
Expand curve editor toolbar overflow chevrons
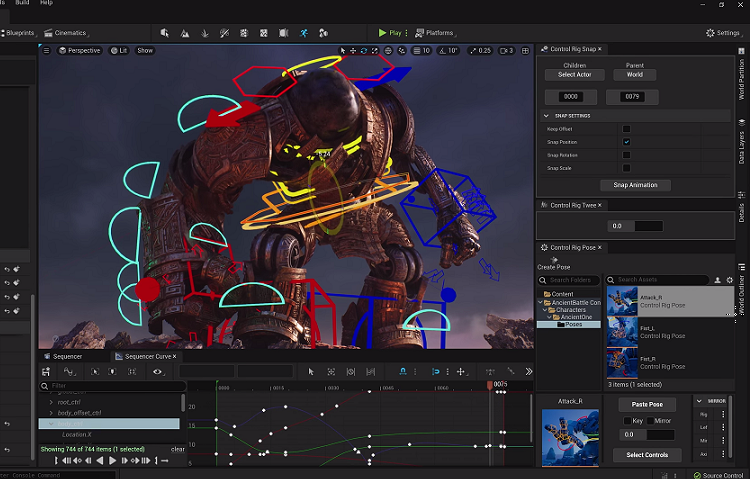coord(529,371)
